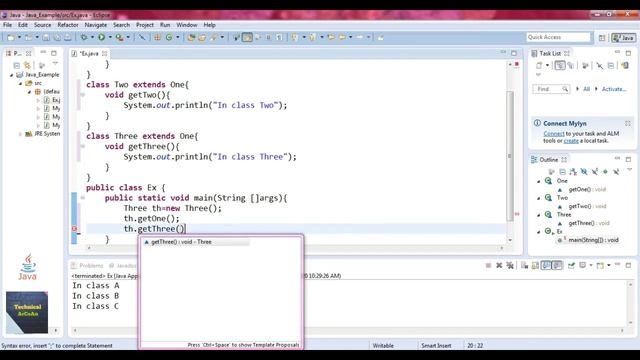
Task: Open the File menu
Action: coord(7,25)
